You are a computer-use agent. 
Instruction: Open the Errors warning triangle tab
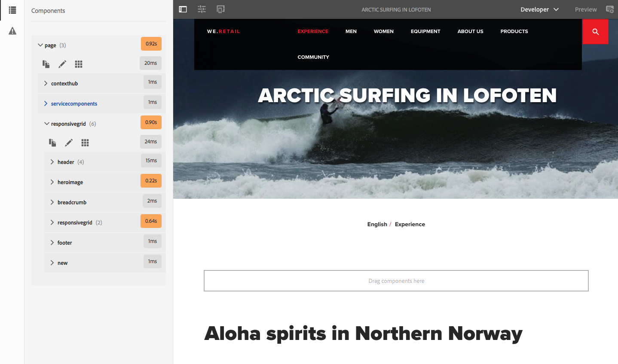click(x=12, y=31)
